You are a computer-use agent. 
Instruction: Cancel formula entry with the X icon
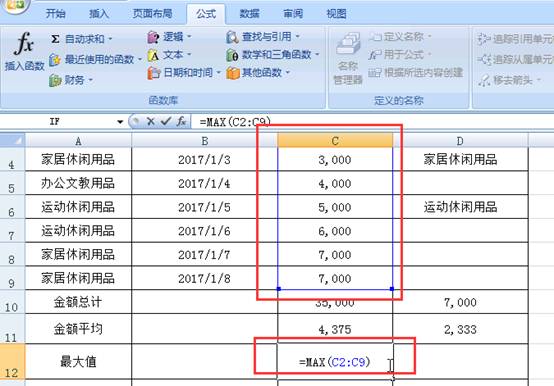click(x=151, y=121)
